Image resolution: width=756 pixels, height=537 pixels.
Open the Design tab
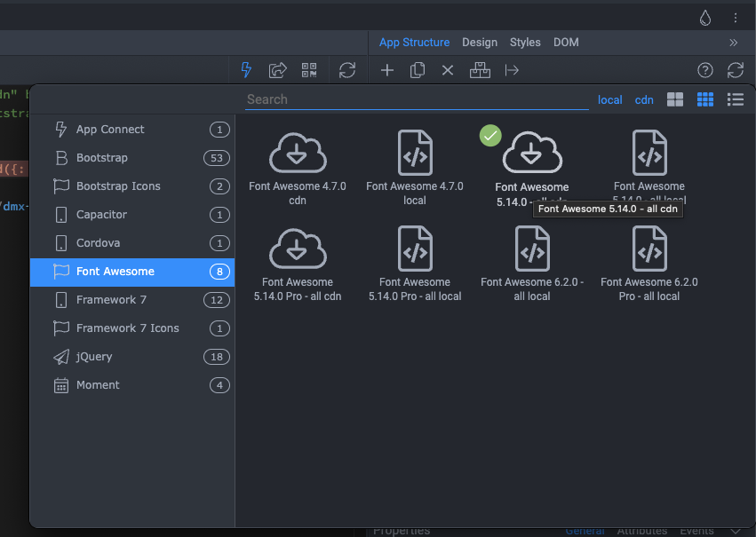(480, 43)
